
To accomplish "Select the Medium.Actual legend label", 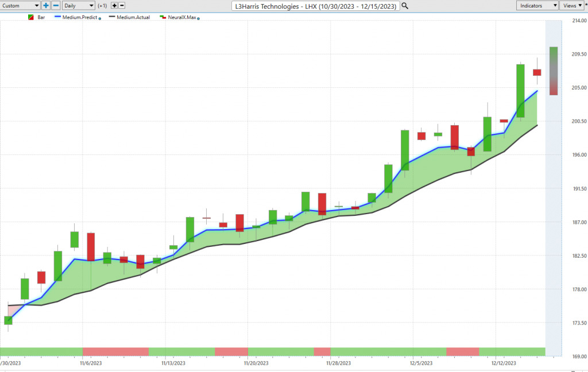I will click(x=133, y=17).
